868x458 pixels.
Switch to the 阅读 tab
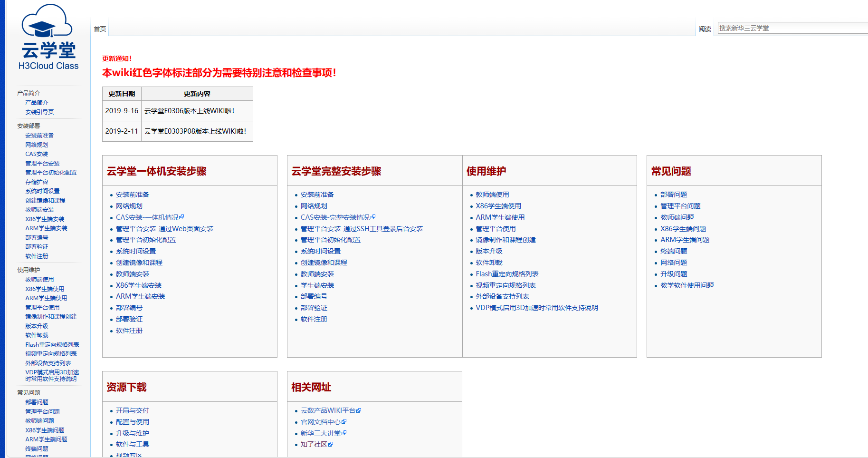705,29
